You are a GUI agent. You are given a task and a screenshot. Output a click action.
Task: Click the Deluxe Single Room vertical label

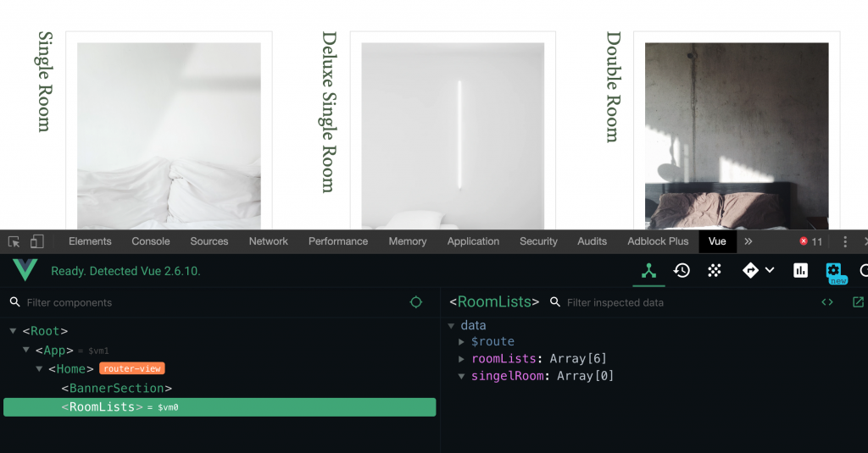(x=330, y=112)
